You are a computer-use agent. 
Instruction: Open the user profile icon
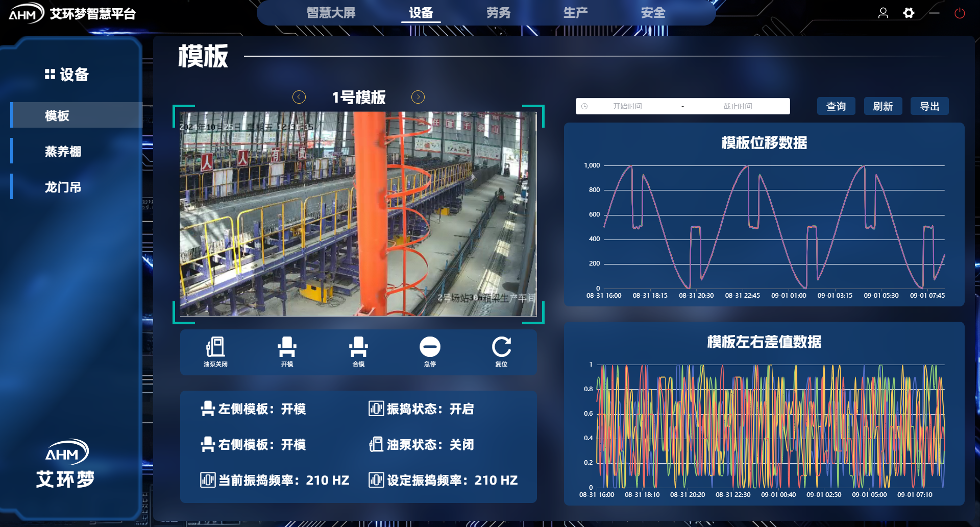coord(883,13)
